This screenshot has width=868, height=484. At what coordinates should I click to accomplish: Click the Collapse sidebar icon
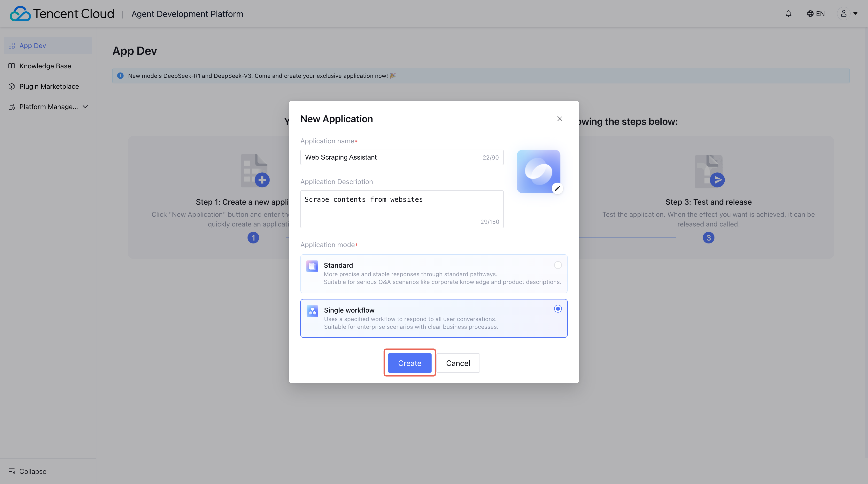(x=12, y=471)
